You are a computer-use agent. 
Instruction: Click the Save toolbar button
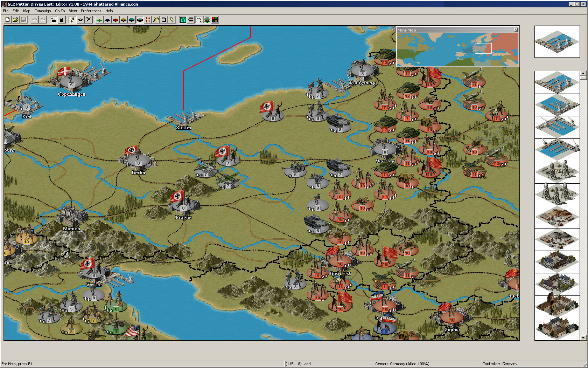point(24,20)
